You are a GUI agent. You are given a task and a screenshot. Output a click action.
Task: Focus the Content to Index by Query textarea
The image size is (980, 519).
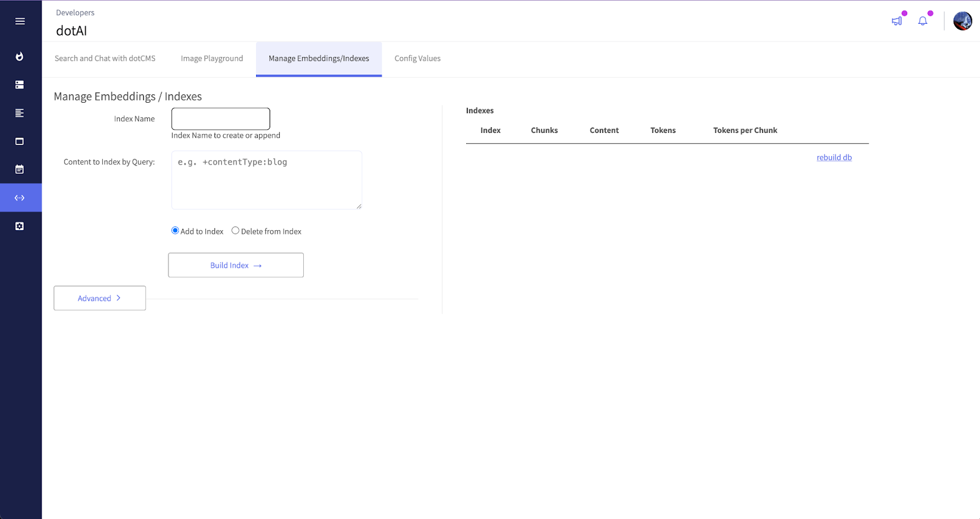pyautogui.click(x=266, y=180)
